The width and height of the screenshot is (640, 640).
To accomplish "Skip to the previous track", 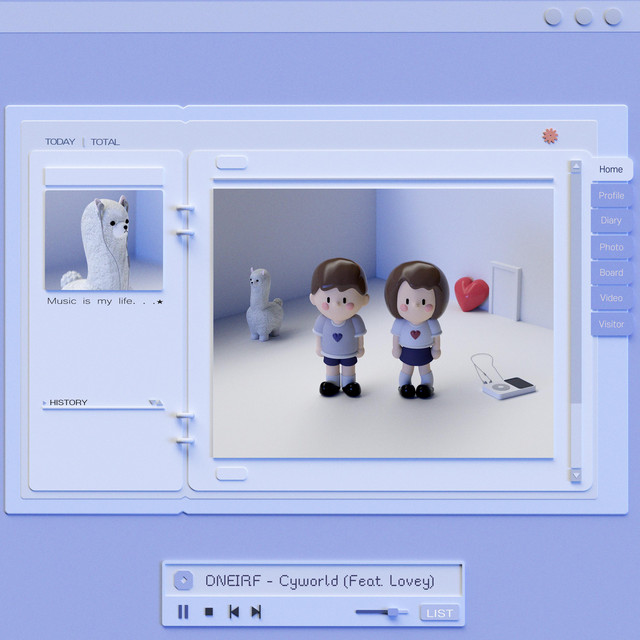I will (234, 612).
